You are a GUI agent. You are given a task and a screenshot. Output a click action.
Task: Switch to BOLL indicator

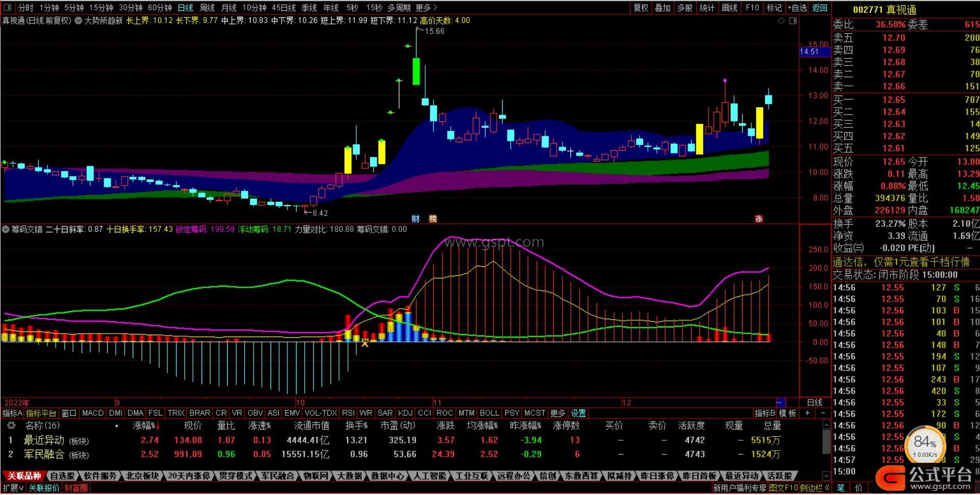[x=489, y=413]
